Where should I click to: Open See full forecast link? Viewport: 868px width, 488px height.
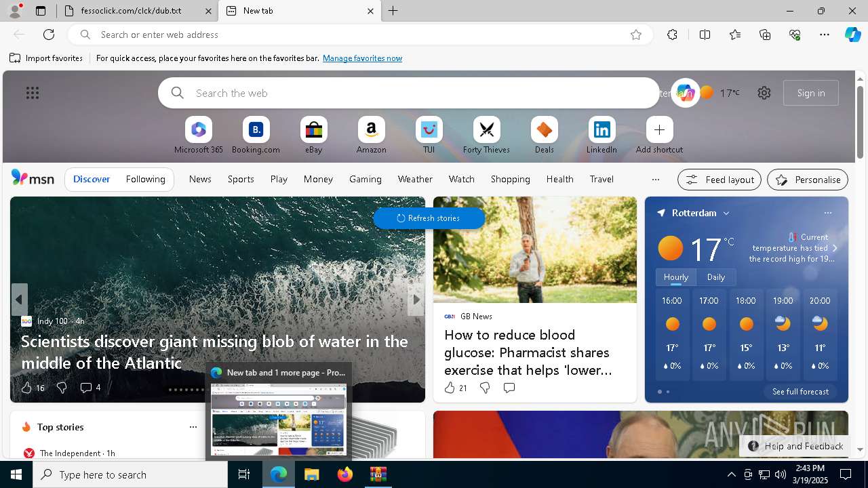click(x=800, y=392)
